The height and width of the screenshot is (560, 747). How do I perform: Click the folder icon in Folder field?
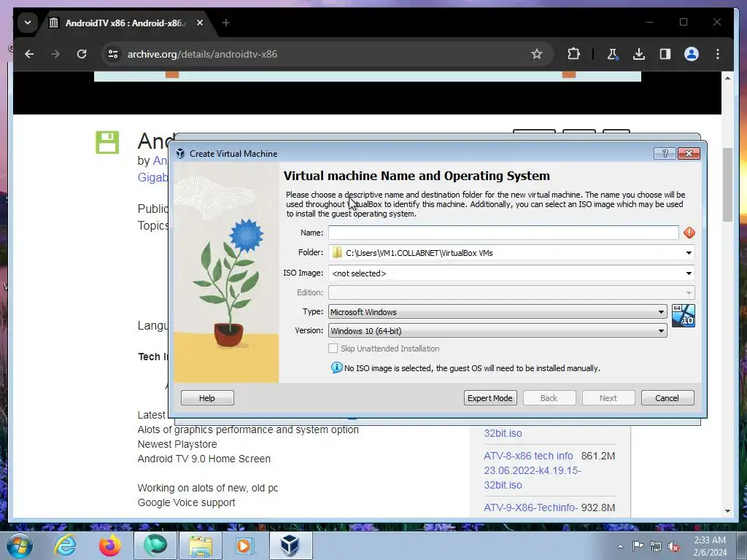click(x=337, y=253)
